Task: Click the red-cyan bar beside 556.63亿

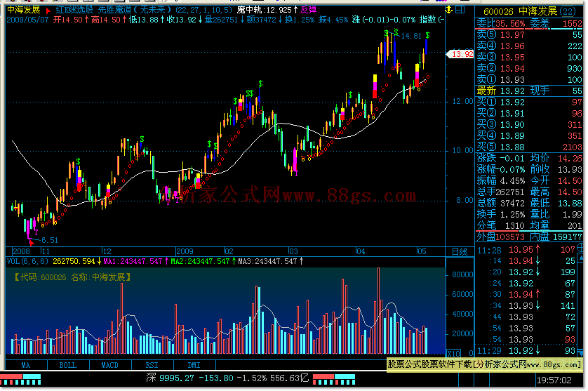Action: point(334,379)
